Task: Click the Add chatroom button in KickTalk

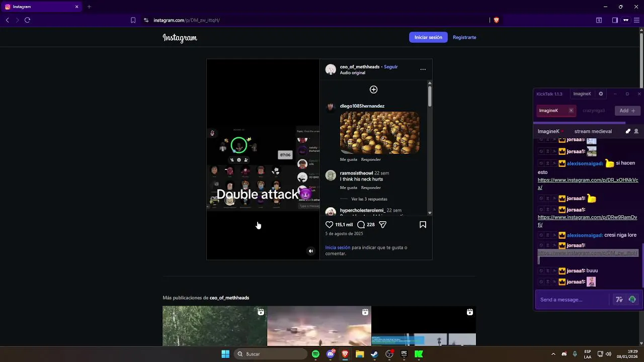Action: (627, 111)
